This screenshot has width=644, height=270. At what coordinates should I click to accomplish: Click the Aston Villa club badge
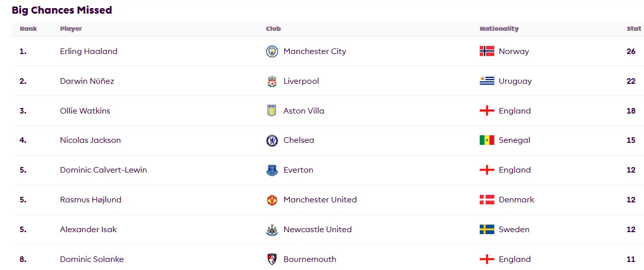[x=272, y=111]
